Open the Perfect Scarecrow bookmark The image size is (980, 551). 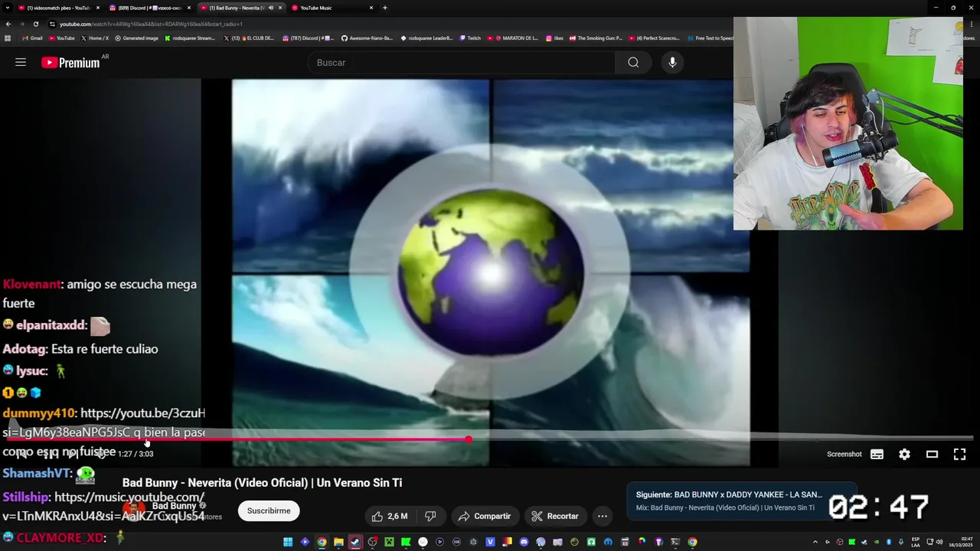point(655,37)
